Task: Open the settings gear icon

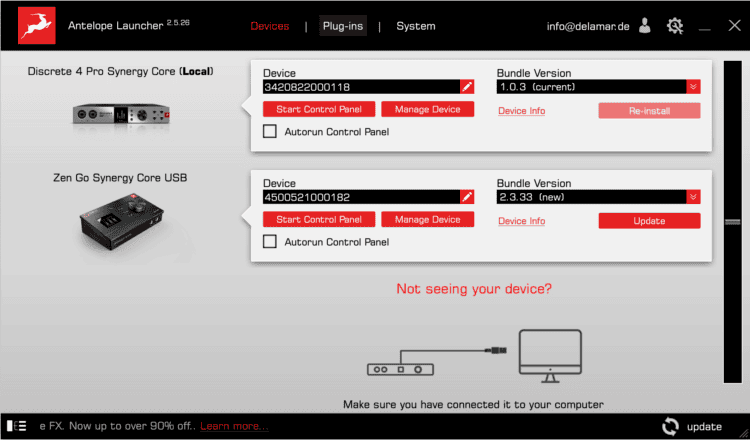Action: (x=675, y=26)
